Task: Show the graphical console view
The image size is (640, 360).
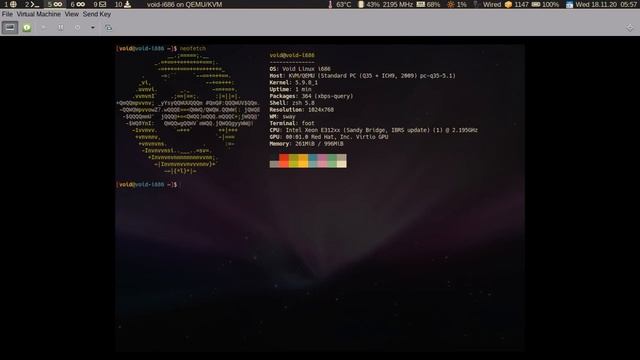Action: [10, 28]
